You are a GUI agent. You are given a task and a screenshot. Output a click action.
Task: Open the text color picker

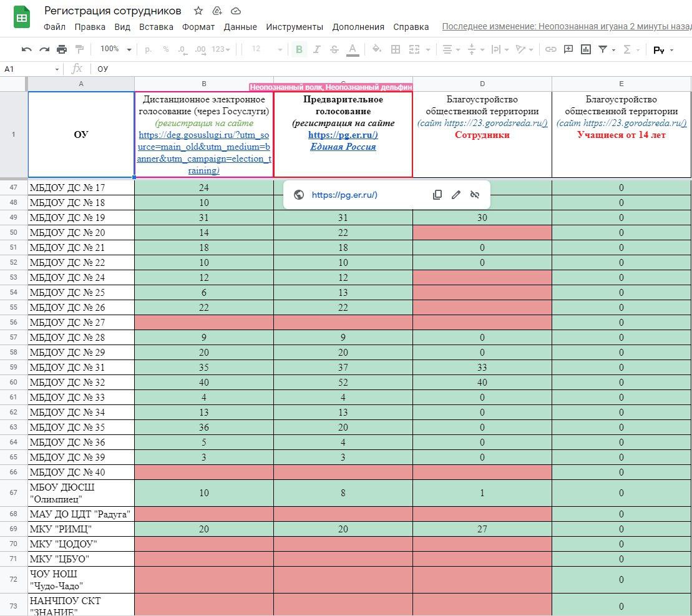352,49
